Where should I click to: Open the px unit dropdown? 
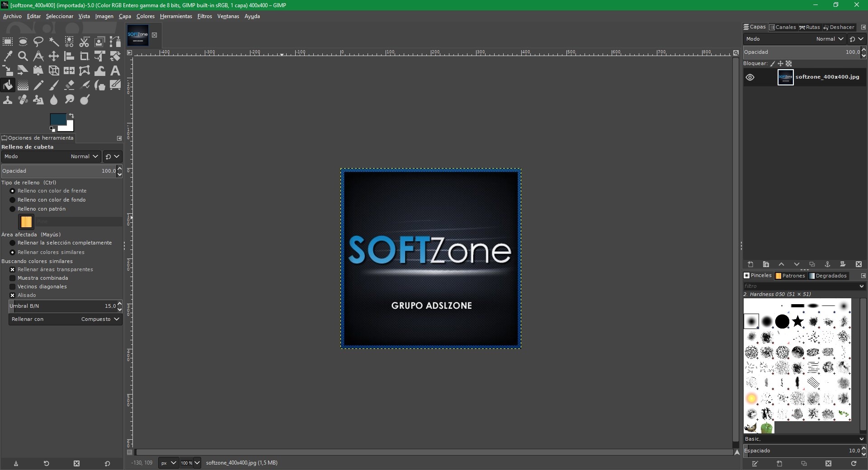coord(169,463)
